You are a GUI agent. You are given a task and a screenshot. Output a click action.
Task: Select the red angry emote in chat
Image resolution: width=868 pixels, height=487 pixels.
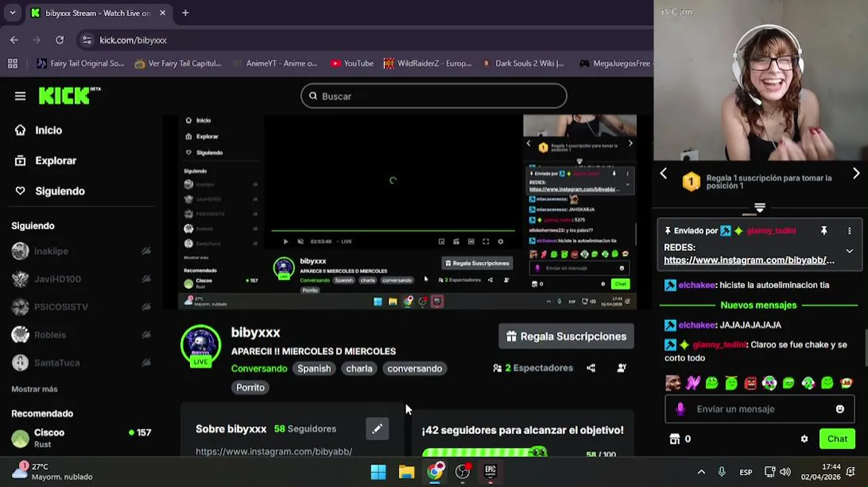[750, 383]
